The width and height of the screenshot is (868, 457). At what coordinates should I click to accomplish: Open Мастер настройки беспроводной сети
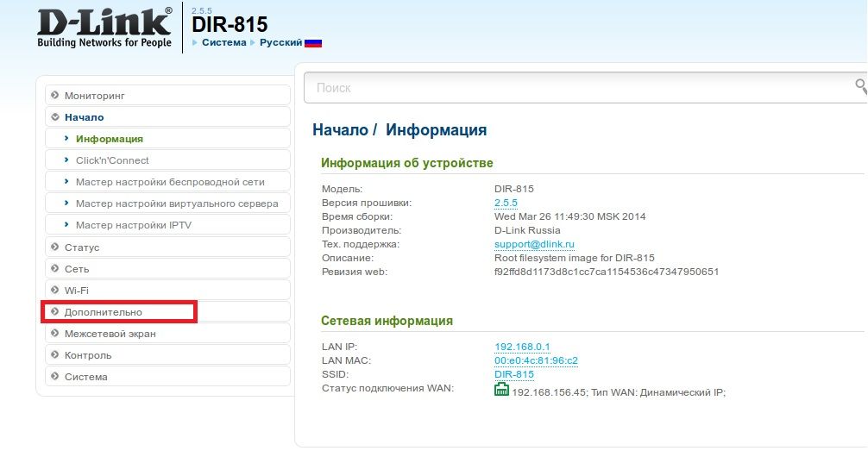[x=170, y=182]
